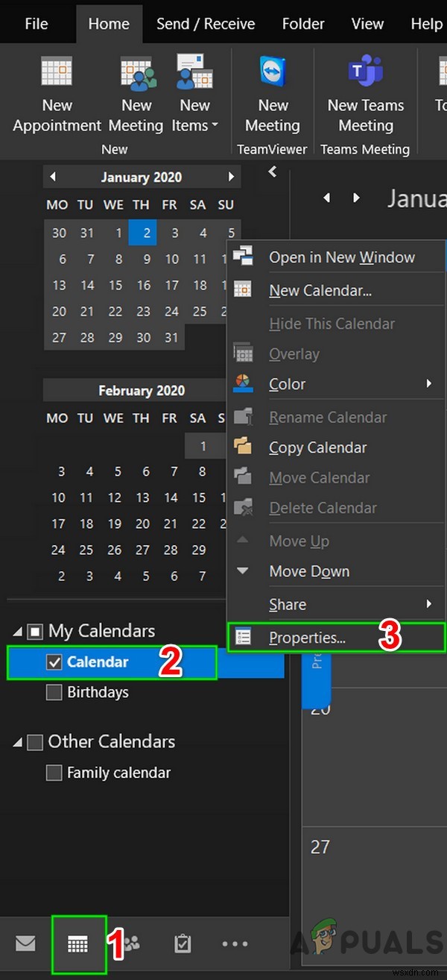Uncheck the Calendar checkbox
Viewport: 447px width, 980px height.
point(54,661)
